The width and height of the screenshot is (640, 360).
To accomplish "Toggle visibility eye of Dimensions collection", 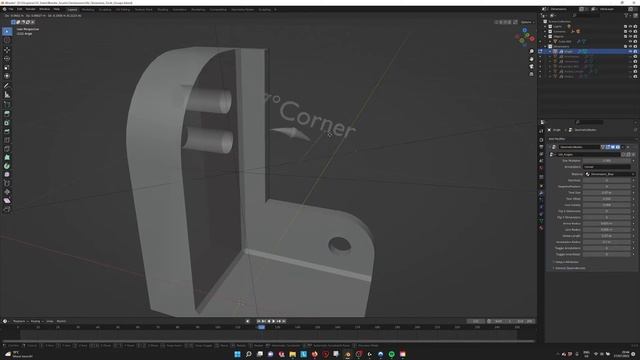I will click(x=630, y=46).
